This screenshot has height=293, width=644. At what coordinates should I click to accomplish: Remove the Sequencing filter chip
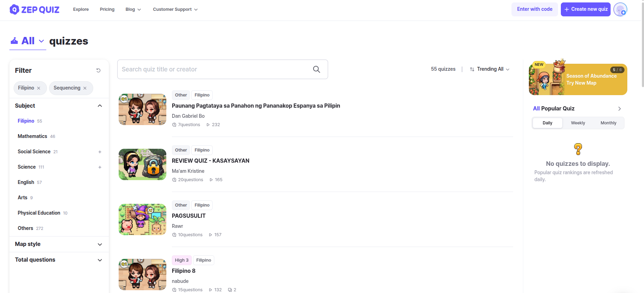pos(85,88)
